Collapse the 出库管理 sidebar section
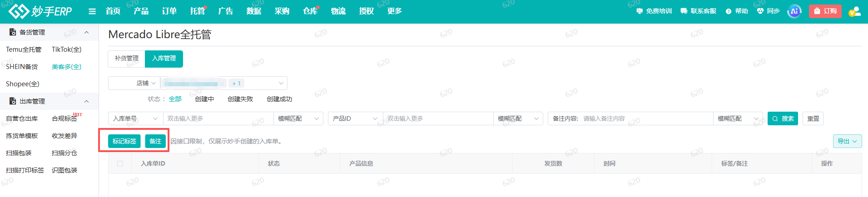868x197 pixels. click(86, 101)
